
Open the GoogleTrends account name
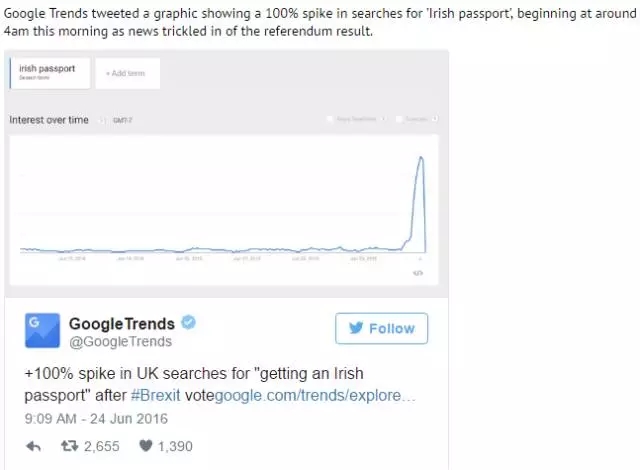pos(121,323)
